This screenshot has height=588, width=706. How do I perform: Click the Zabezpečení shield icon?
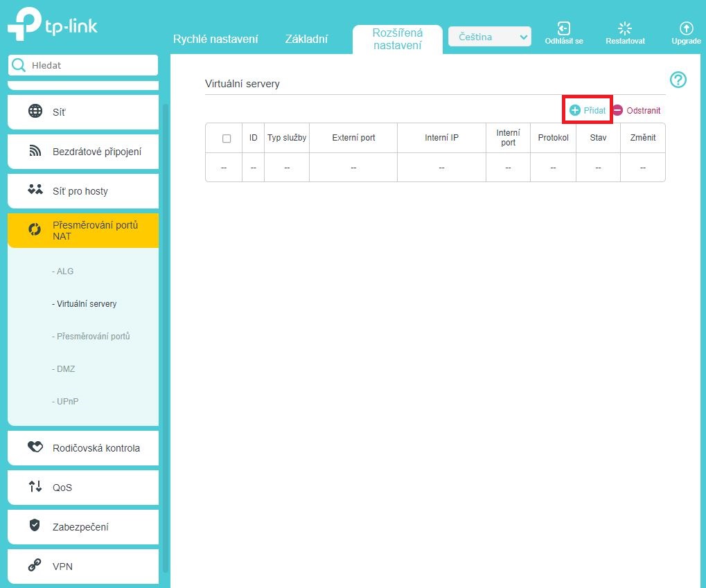[x=35, y=526]
